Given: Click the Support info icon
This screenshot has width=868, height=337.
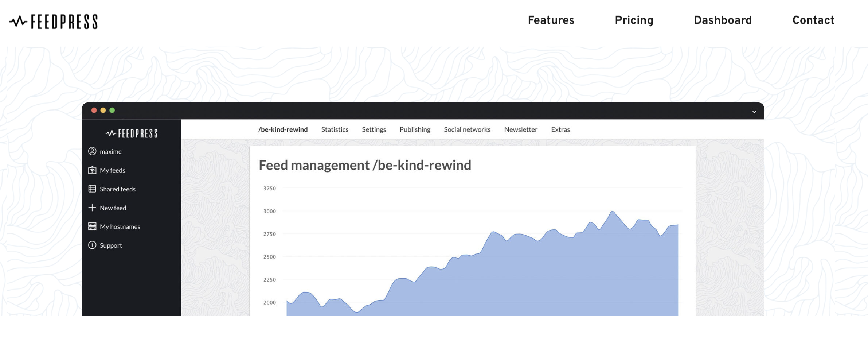Looking at the screenshot, I should pyautogui.click(x=92, y=245).
